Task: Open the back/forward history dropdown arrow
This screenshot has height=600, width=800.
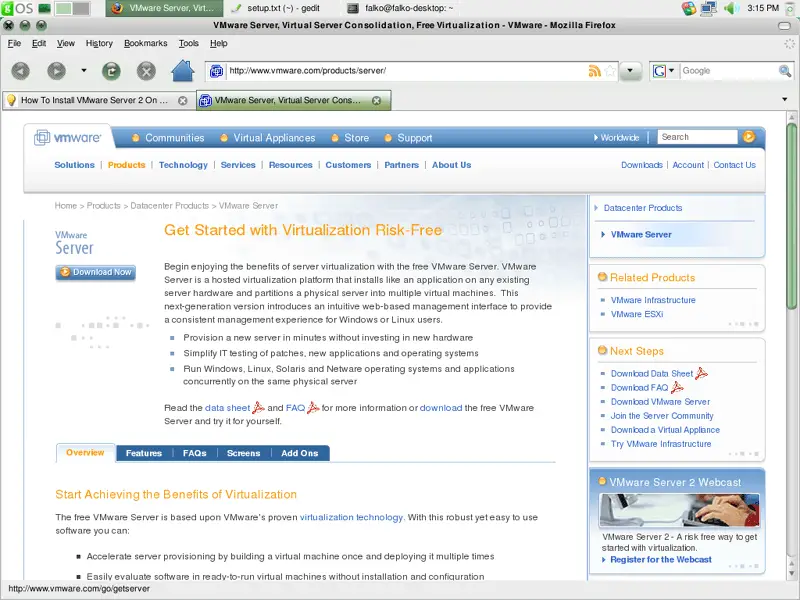Action: (84, 70)
